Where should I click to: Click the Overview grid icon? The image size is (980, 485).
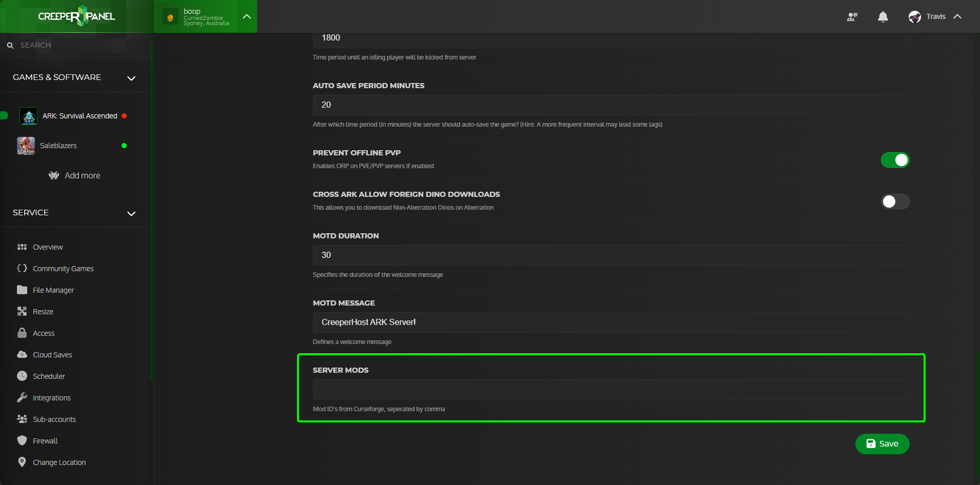(22, 247)
